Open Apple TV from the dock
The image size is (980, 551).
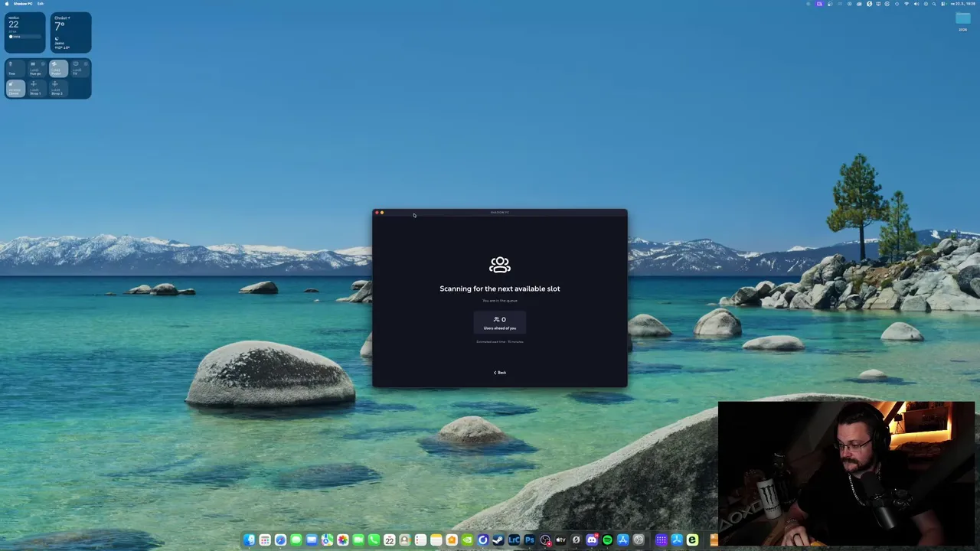[x=560, y=540]
